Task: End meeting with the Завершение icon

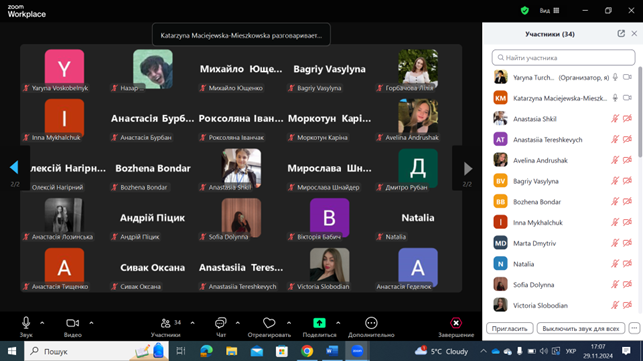Action: pos(456,323)
